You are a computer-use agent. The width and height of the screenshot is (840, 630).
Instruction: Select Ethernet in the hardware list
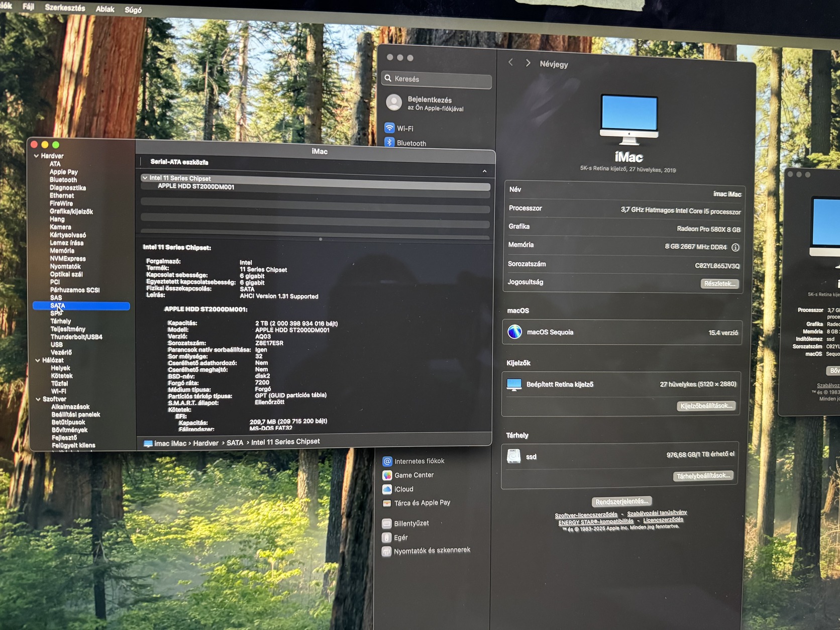[62, 196]
